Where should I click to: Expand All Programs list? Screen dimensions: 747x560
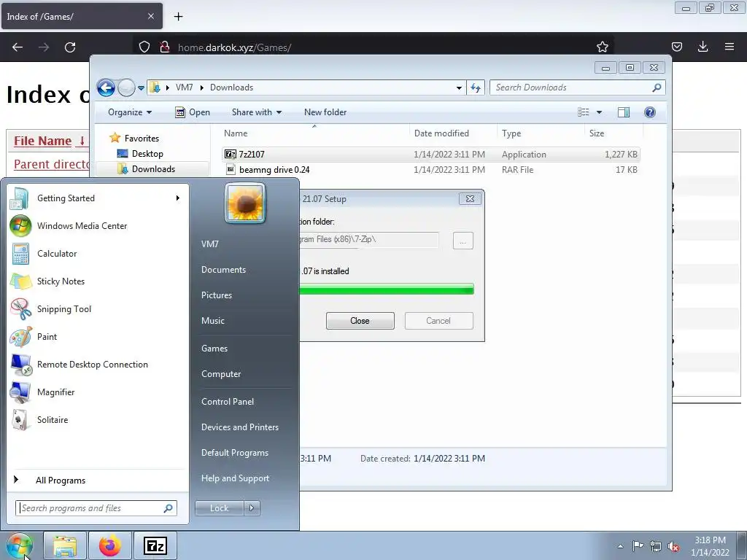pyautogui.click(x=97, y=480)
